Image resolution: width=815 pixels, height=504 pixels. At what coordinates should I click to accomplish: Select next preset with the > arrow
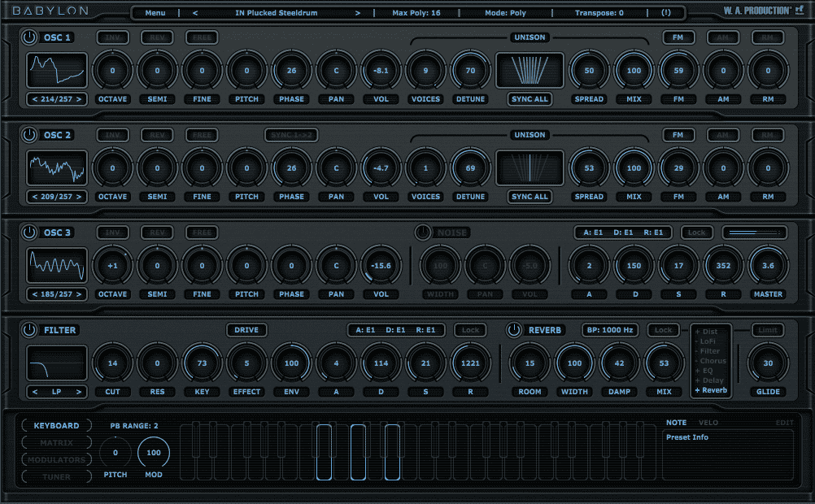coord(358,12)
